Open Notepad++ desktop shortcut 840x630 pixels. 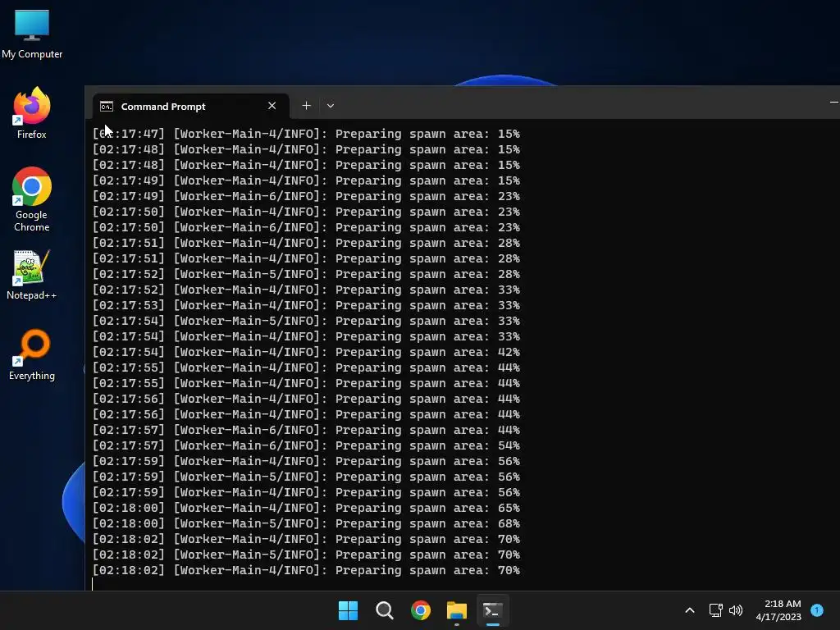point(32,275)
